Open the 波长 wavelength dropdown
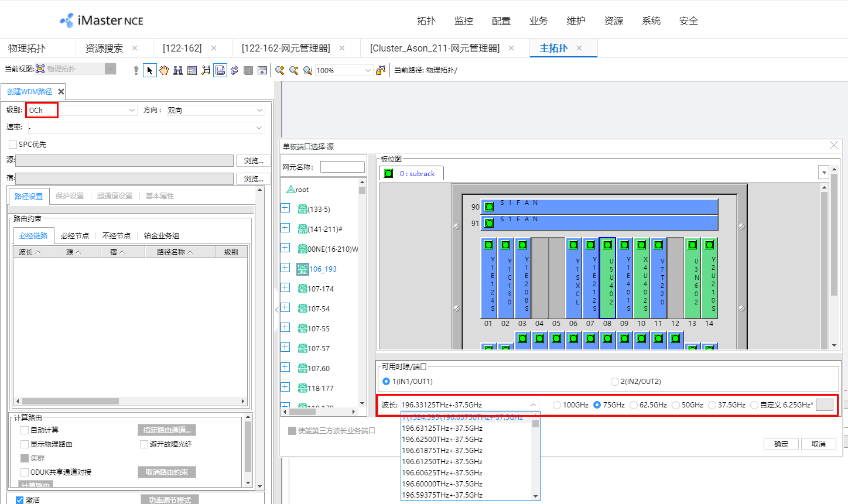 [533, 405]
